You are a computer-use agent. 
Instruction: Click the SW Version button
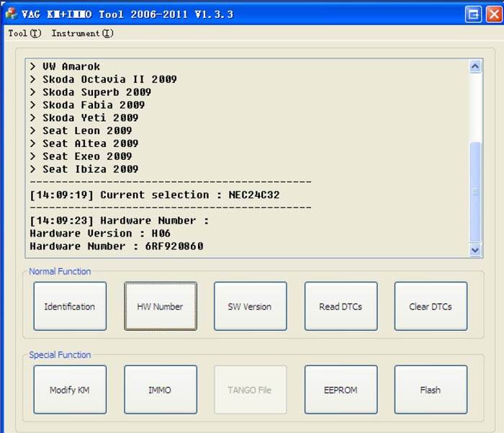(251, 306)
